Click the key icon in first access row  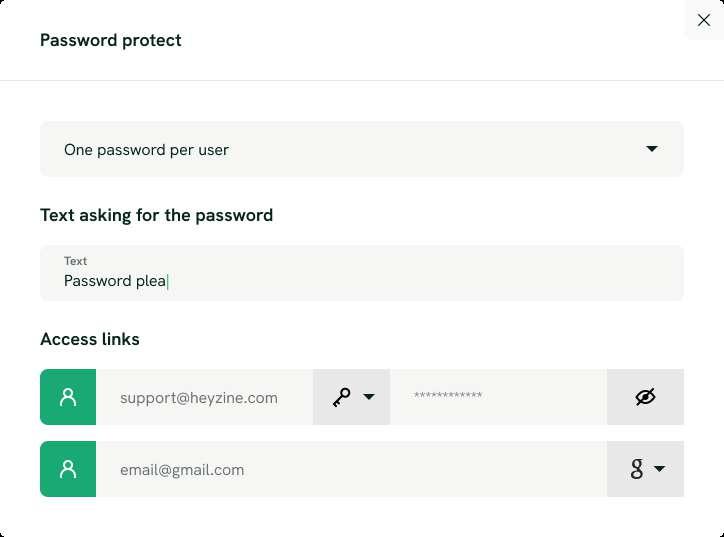(x=342, y=397)
